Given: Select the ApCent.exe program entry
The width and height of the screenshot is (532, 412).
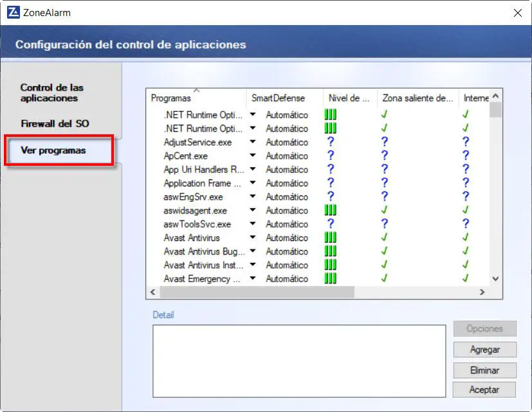Looking at the screenshot, I should click(186, 156).
